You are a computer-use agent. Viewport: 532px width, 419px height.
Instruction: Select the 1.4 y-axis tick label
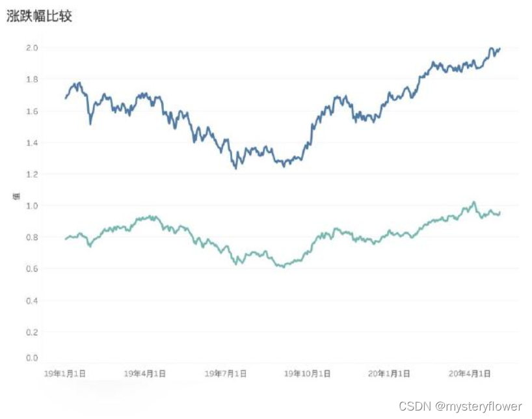click(32, 142)
